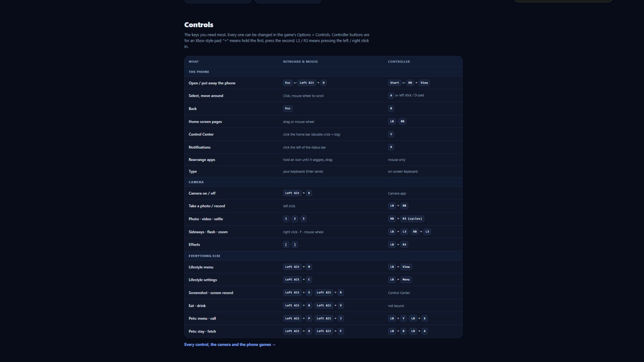
Task: Click the 'Controls' heading
Action: [x=199, y=25]
